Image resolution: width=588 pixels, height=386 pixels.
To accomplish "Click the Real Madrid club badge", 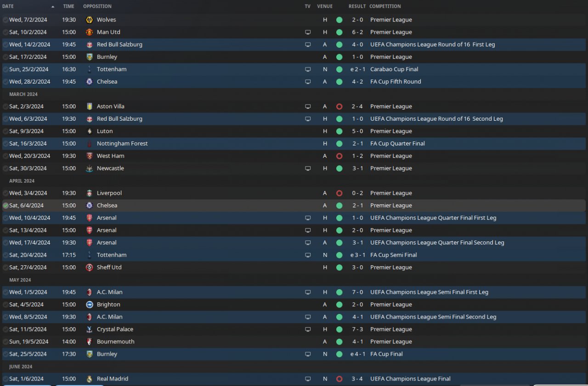I will pyautogui.click(x=89, y=379).
